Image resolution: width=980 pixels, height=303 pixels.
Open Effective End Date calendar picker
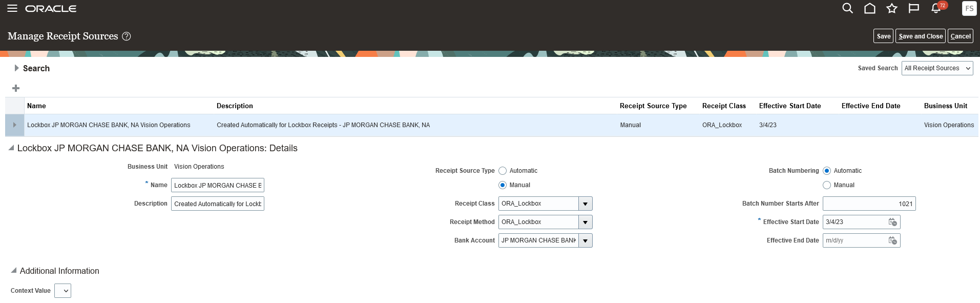[x=893, y=240]
